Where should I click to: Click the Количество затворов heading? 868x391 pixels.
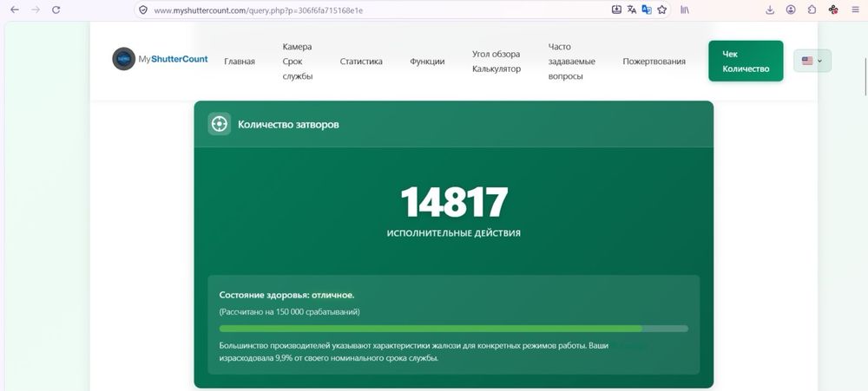(288, 125)
